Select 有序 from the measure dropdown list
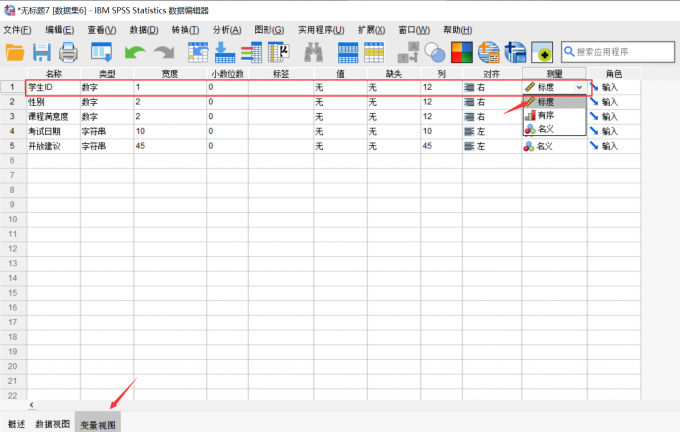This screenshot has height=432, width=680. [x=547, y=115]
